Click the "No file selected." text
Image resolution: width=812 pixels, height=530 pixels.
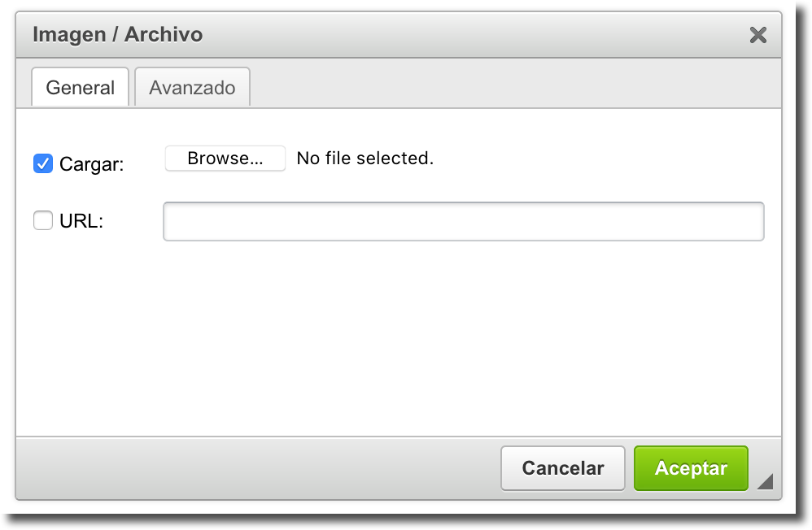tap(365, 159)
